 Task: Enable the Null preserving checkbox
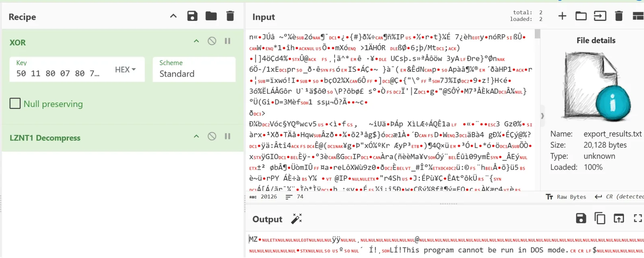pyautogui.click(x=15, y=103)
